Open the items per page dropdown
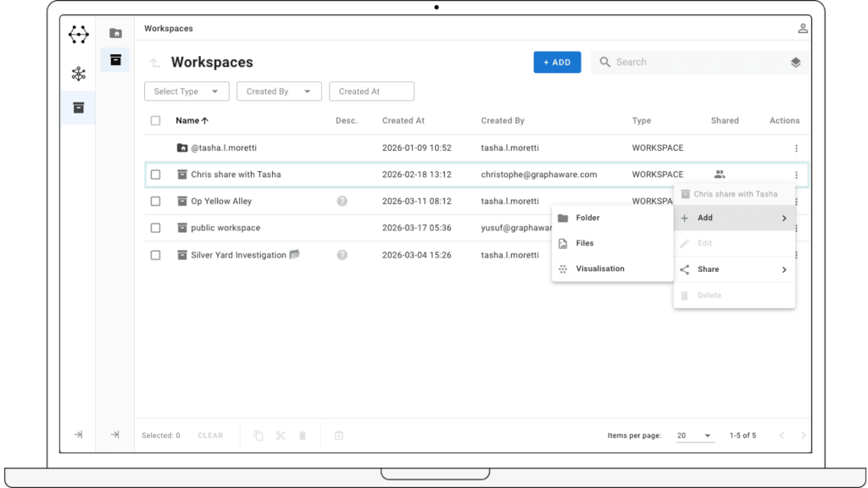The width and height of the screenshot is (868, 488). click(x=694, y=435)
